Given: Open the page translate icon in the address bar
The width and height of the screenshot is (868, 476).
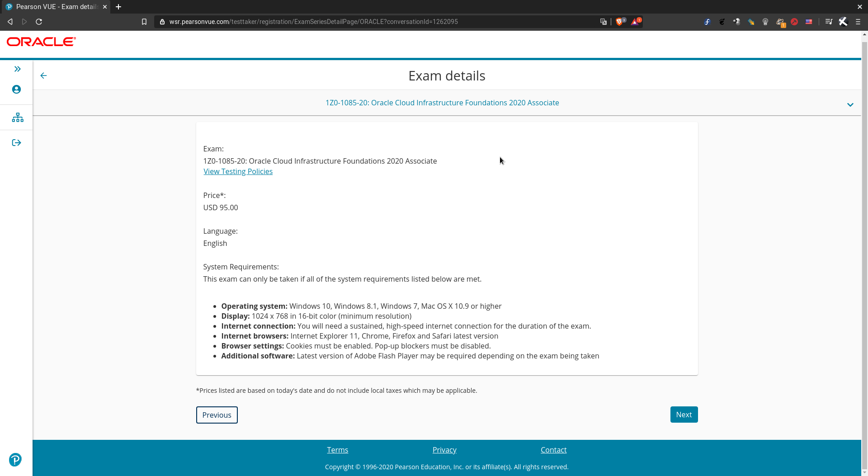Looking at the screenshot, I should point(603,21).
